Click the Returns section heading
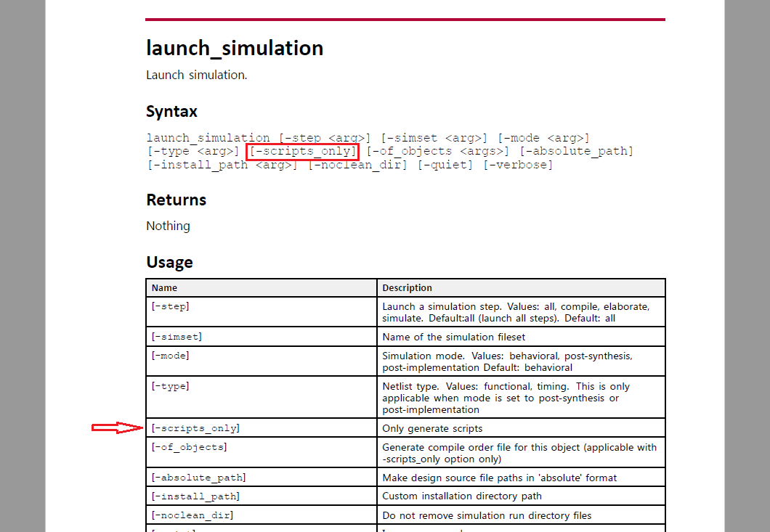 tap(176, 200)
